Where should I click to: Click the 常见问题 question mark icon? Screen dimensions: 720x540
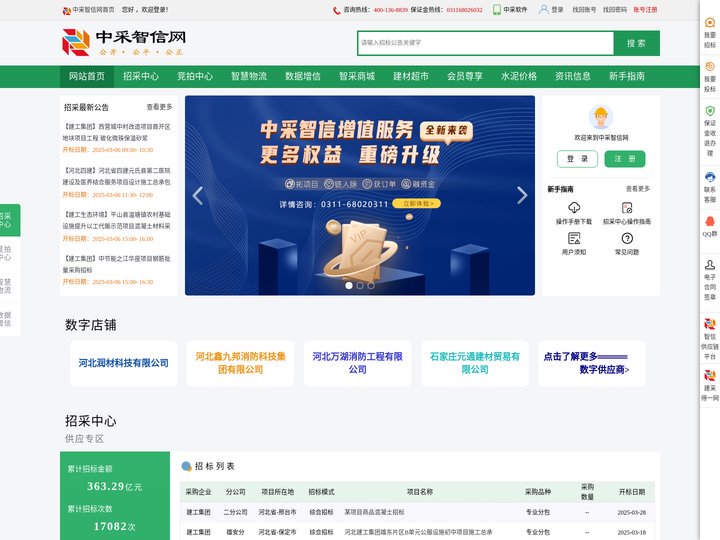pyautogui.click(x=627, y=238)
